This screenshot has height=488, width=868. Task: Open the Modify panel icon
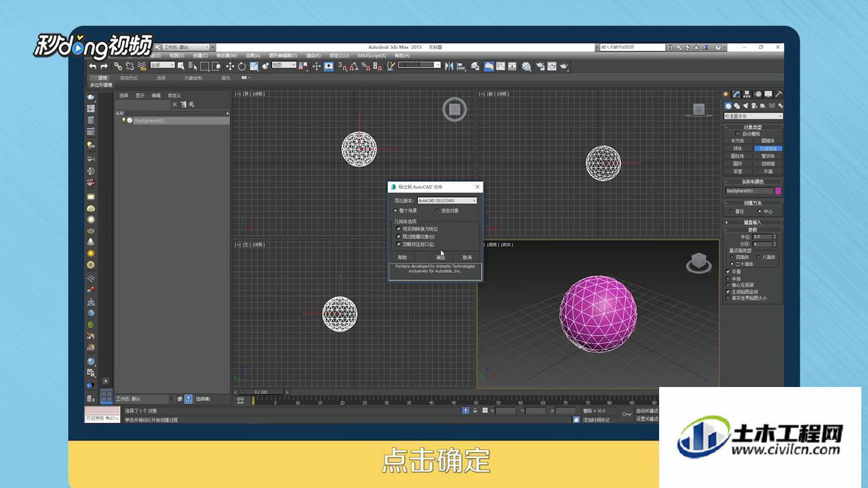click(736, 94)
